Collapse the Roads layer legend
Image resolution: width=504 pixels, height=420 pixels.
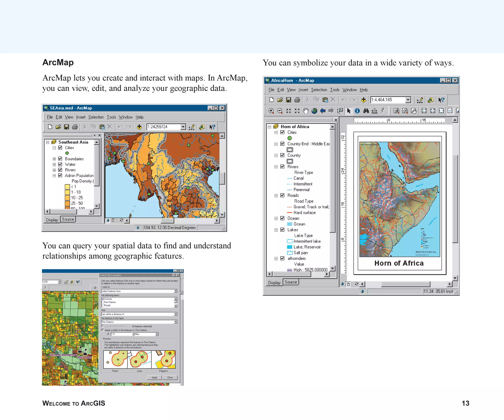click(276, 195)
